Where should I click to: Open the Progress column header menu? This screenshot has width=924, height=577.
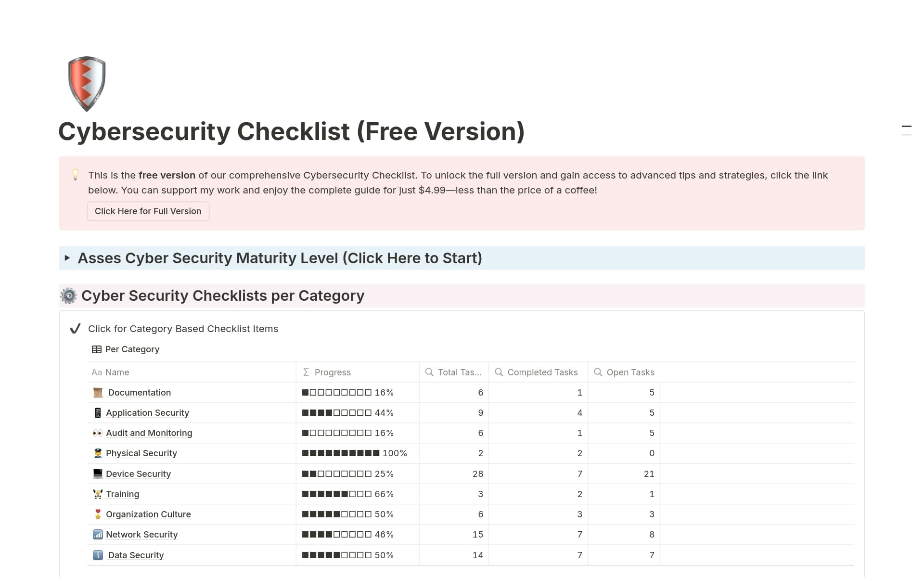pos(333,372)
